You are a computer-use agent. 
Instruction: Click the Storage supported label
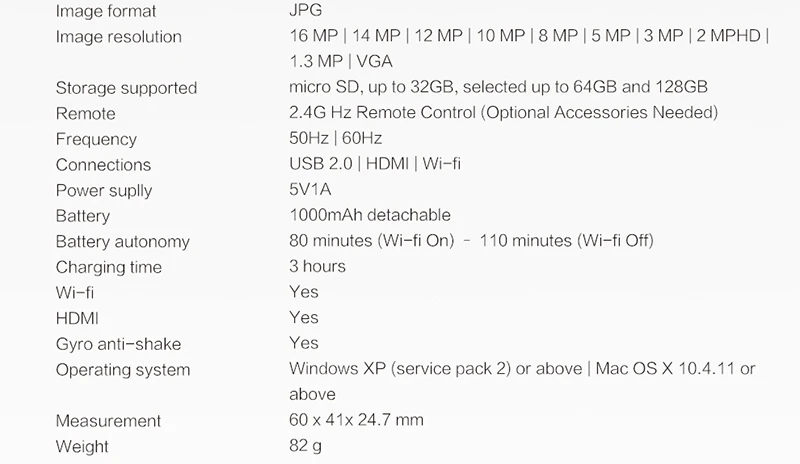126,88
